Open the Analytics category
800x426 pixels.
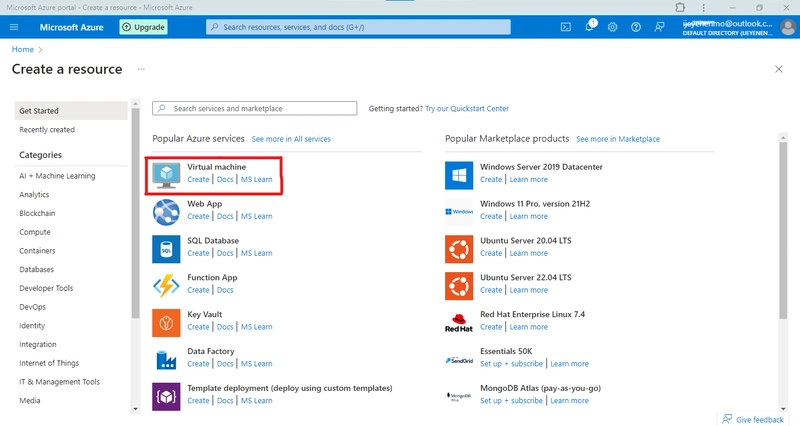[34, 194]
